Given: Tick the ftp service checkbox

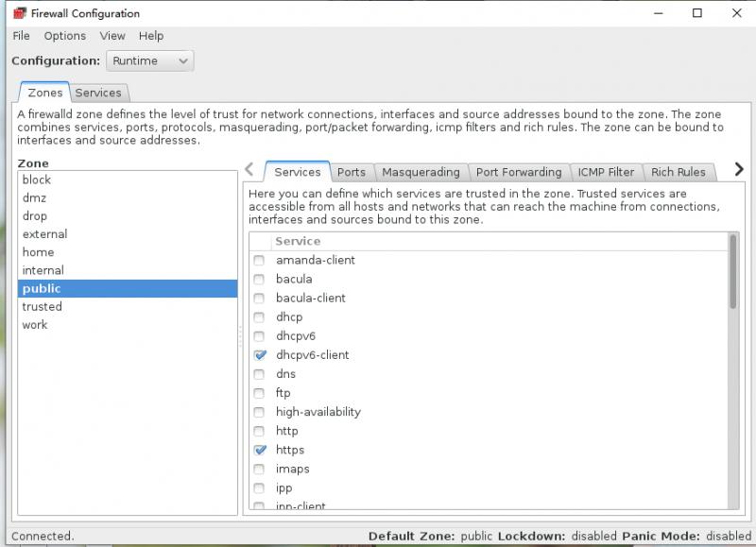Looking at the screenshot, I should [259, 393].
